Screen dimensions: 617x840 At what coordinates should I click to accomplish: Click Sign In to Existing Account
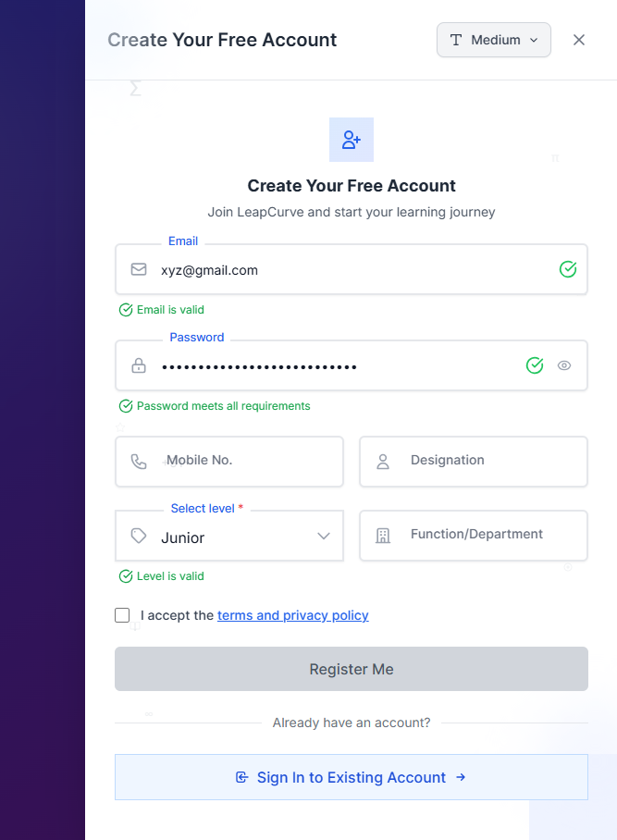click(352, 777)
